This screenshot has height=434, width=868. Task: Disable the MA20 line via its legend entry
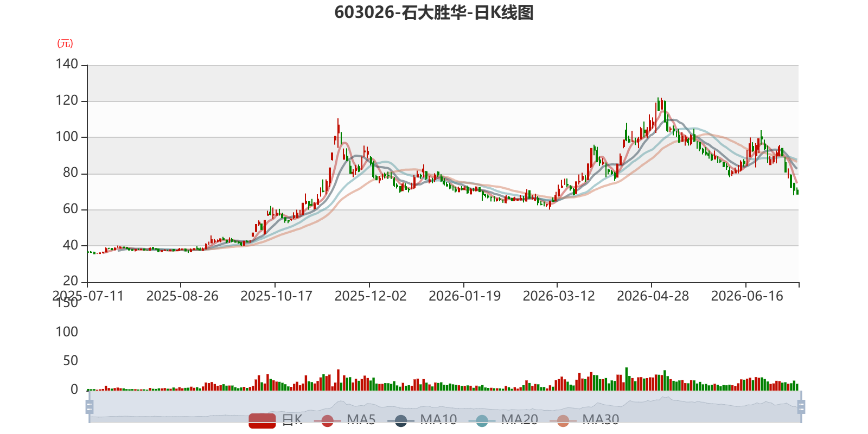pyautogui.click(x=503, y=420)
